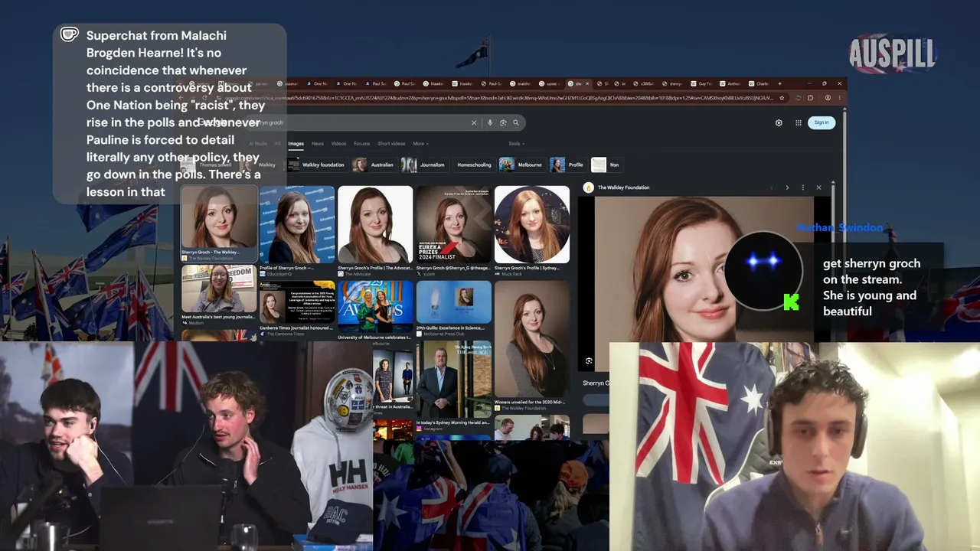The image size is (980, 551).
Task: Filter images by Journalism chip
Action: pos(423,165)
